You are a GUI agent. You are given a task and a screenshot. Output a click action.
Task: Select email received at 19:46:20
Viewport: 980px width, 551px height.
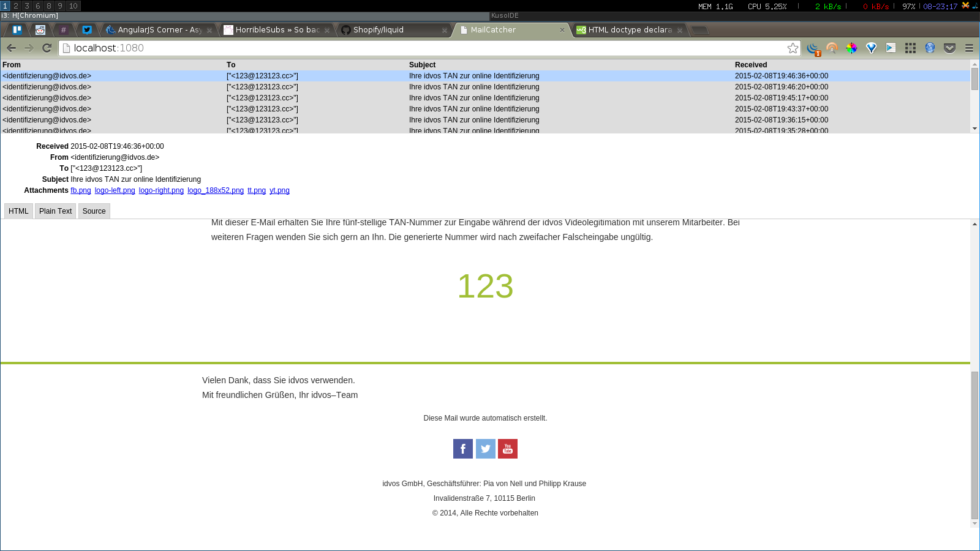click(485, 87)
